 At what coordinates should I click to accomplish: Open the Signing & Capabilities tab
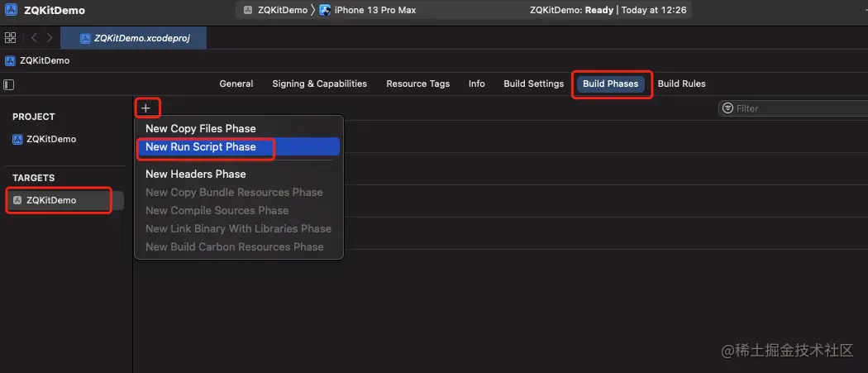[319, 84]
